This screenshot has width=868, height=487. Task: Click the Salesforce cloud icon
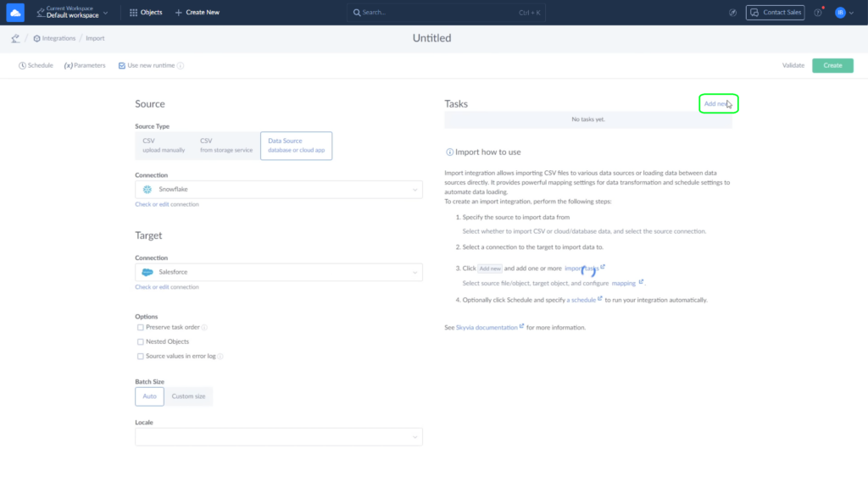coord(147,272)
